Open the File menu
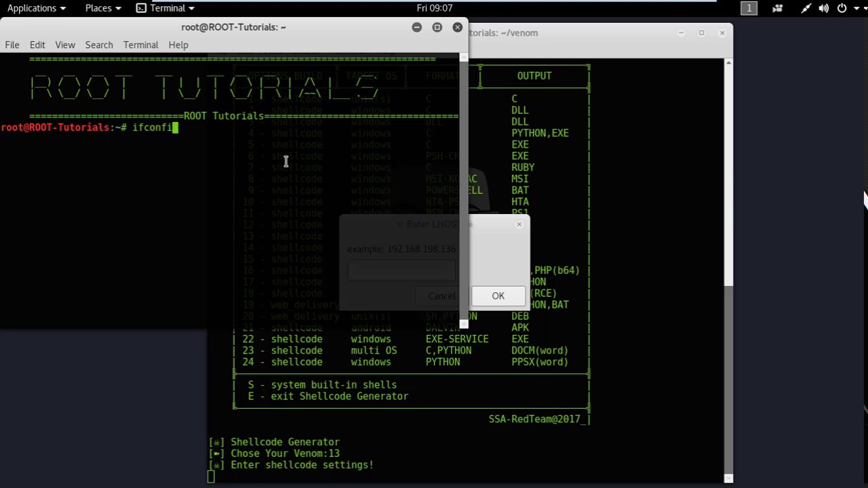 point(12,45)
